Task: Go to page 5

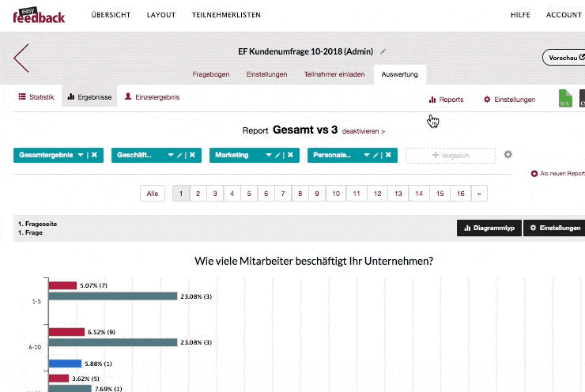Action: [x=249, y=194]
